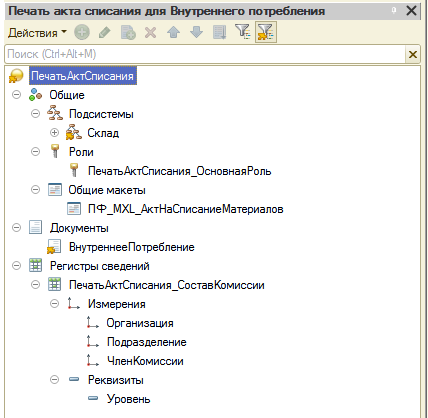Click the Add (green plus) toolbar icon
The width and height of the screenshot is (428, 418).
tap(82, 32)
